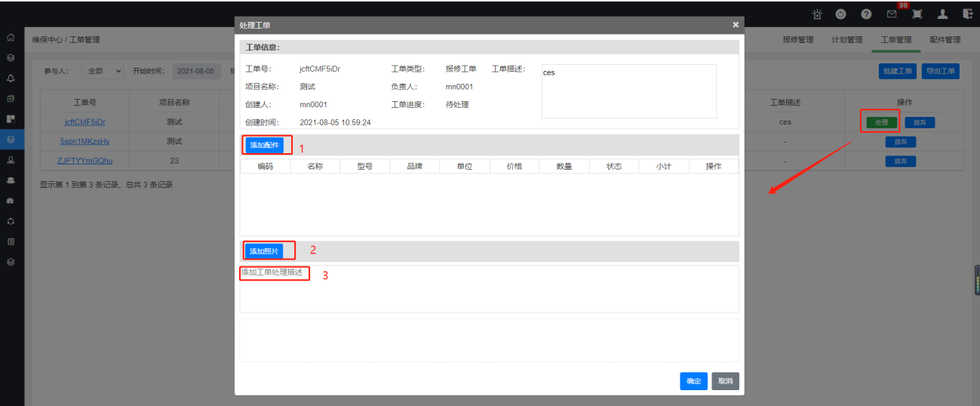Open the 参与人 全部 dropdown
980x406 pixels.
coord(103,71)
